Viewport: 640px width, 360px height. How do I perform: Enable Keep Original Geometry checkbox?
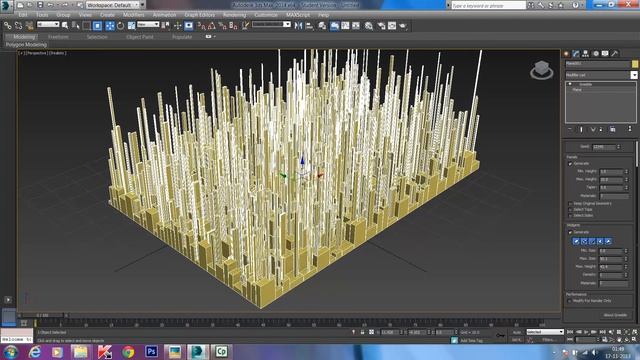[x=570, y=203]
